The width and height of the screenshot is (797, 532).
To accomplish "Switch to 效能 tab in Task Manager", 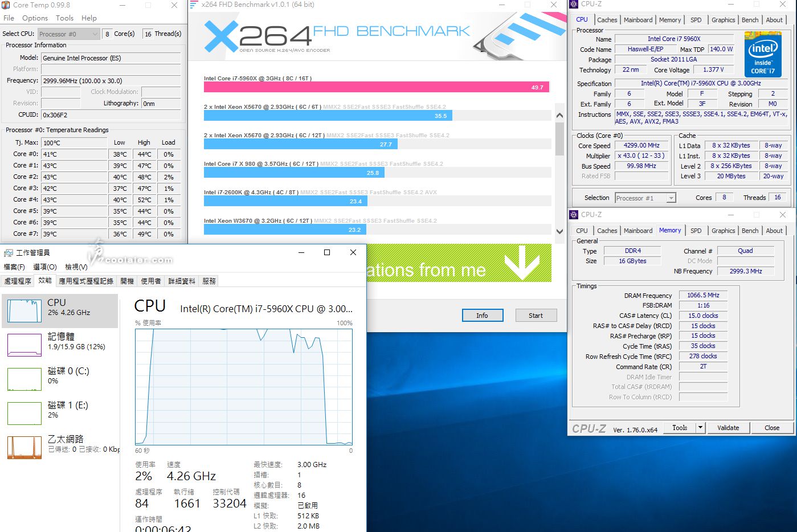I will 45,280.
